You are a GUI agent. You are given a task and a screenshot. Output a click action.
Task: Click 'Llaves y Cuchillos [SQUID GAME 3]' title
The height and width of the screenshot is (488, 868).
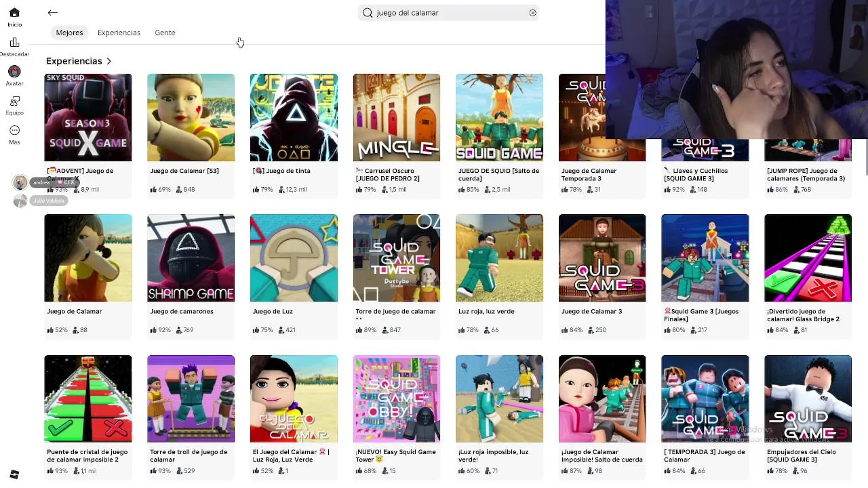[696, 175]
